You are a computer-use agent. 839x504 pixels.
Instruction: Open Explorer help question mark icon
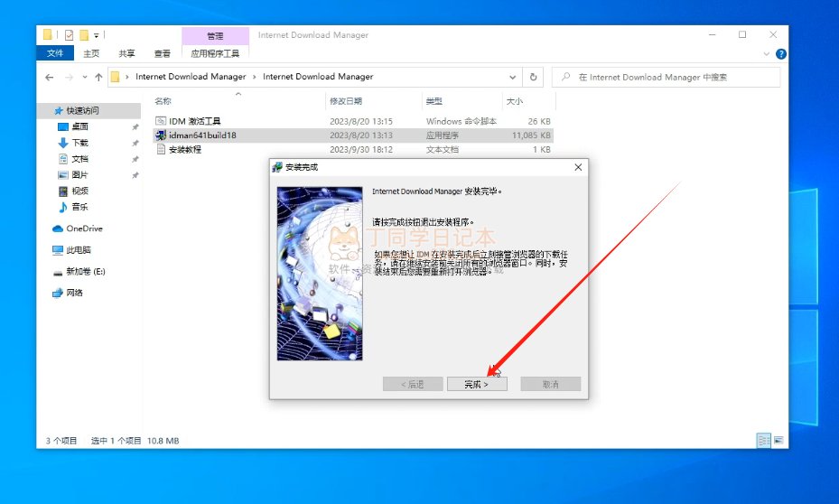point(780,54)
